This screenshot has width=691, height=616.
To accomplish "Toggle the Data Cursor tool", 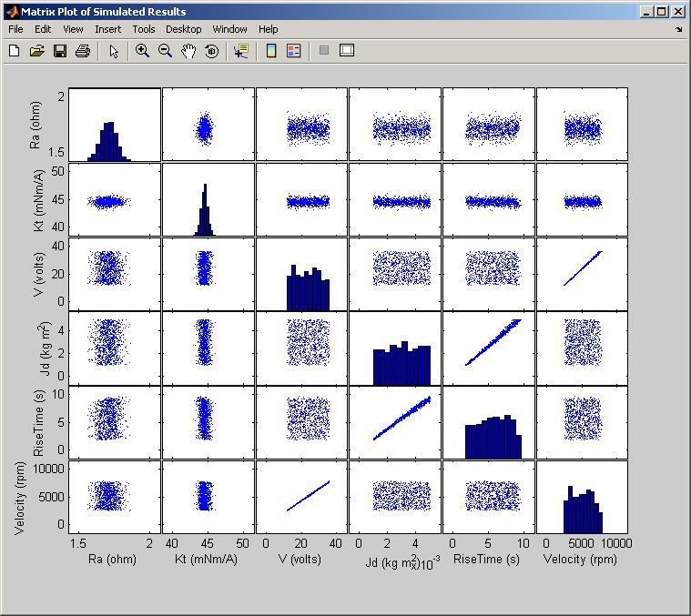I will pos(240,51).
